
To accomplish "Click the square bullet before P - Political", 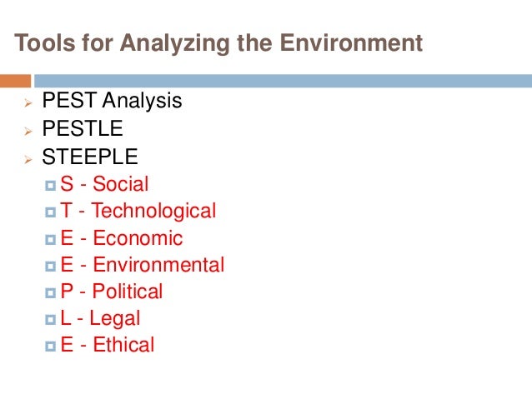I will click(52, 292).
